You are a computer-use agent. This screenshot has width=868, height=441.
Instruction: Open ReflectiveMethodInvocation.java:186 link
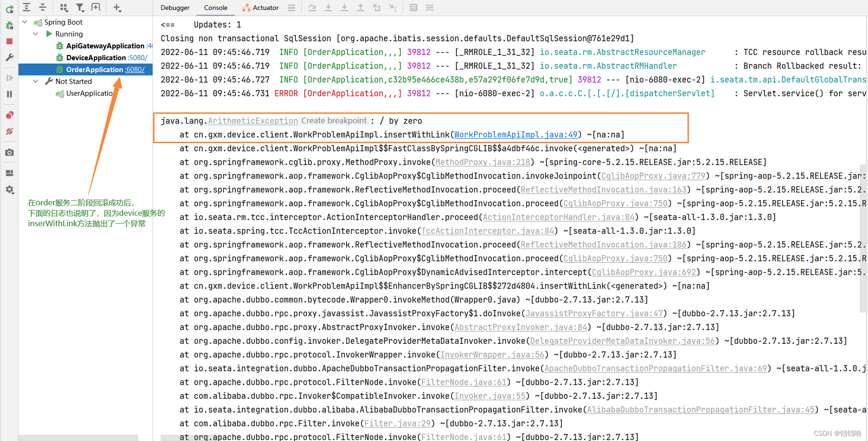(604, 245)
